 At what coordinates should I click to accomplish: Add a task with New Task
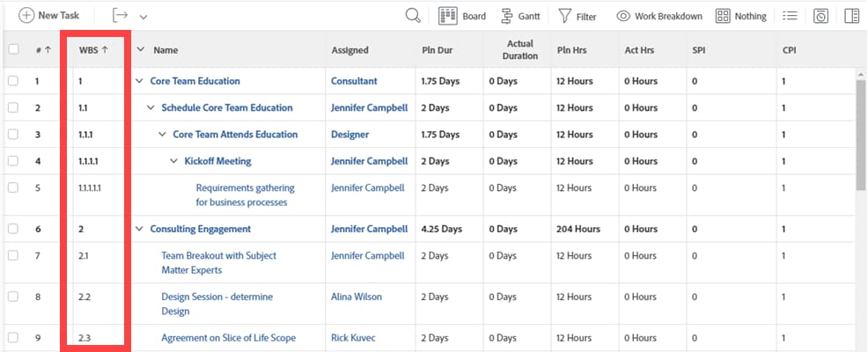point(49,16)
